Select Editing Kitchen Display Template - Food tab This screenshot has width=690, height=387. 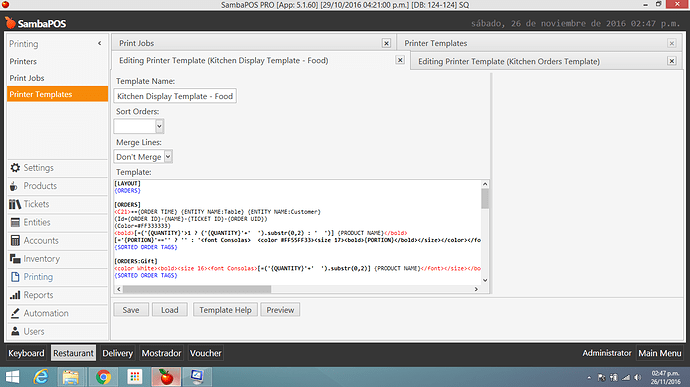click(x=224, y=60)
